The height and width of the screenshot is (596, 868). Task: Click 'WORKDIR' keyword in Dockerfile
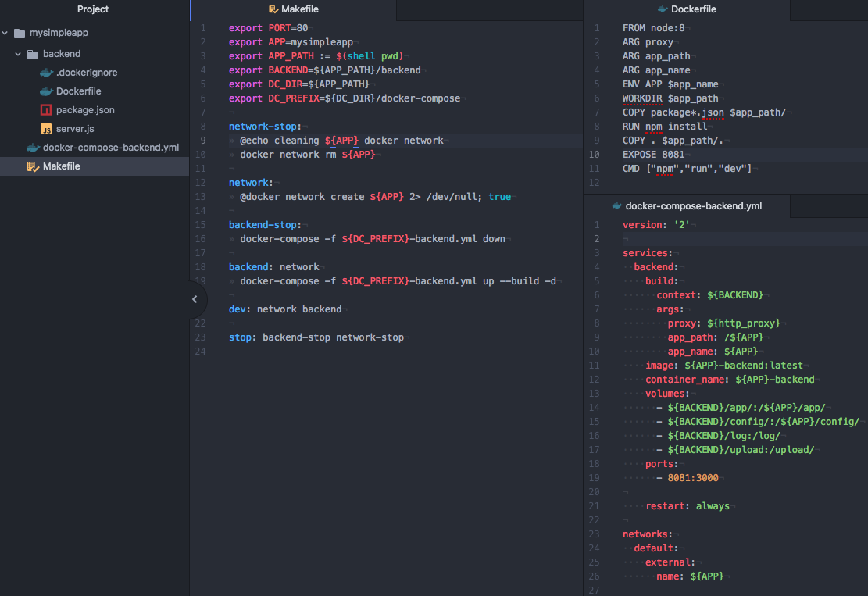[x=642, y=98]
